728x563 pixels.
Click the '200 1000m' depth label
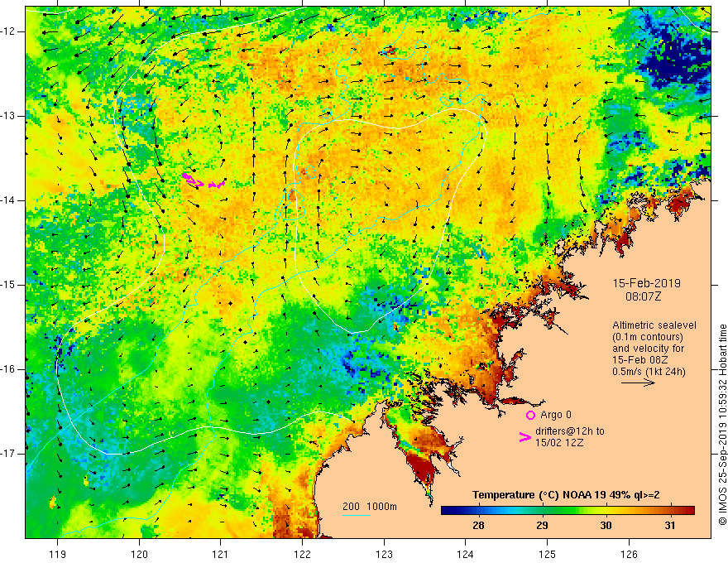pyautogui.click(x=370, y=507)
